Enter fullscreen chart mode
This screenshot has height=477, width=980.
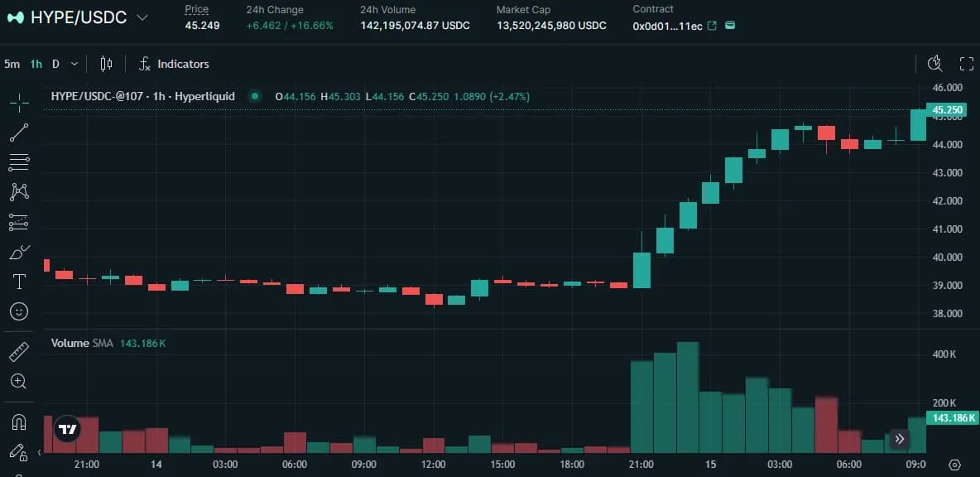[x=967, y=63]
